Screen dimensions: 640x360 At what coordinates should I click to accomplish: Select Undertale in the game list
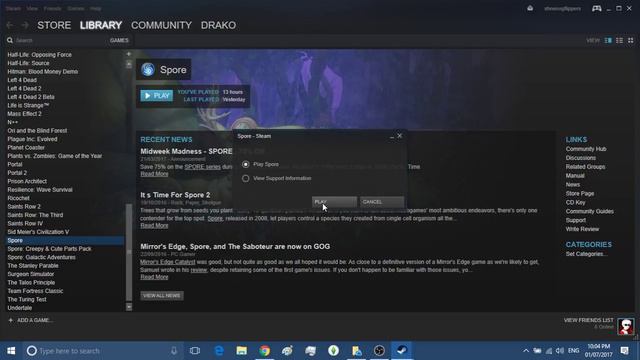point(20,308)
